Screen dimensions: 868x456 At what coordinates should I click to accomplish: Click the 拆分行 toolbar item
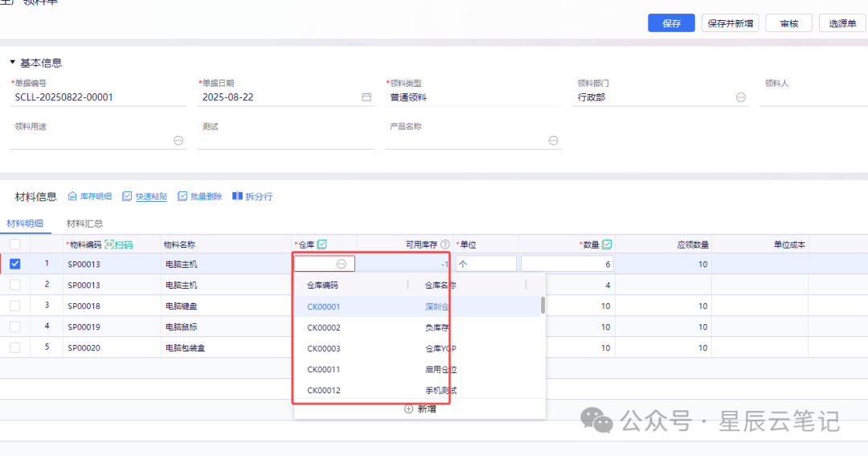[252, 197]
